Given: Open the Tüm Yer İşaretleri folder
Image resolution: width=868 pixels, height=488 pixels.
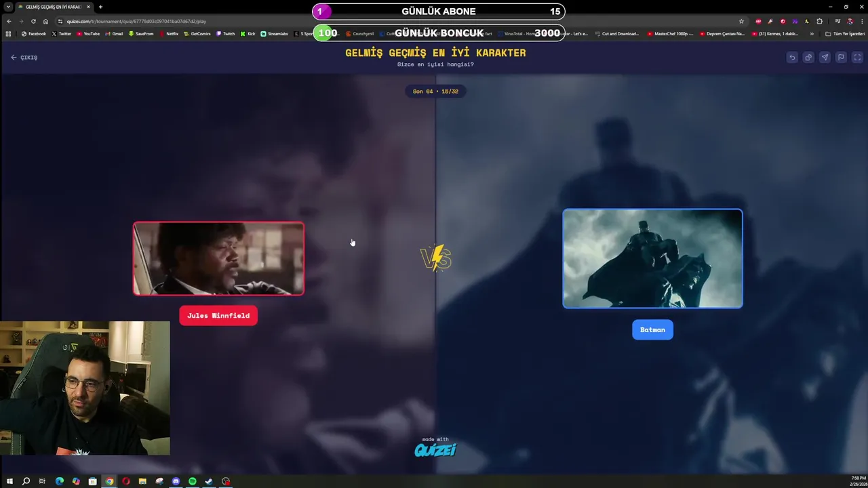Looking at the screenshot, I should coord(845,33).
